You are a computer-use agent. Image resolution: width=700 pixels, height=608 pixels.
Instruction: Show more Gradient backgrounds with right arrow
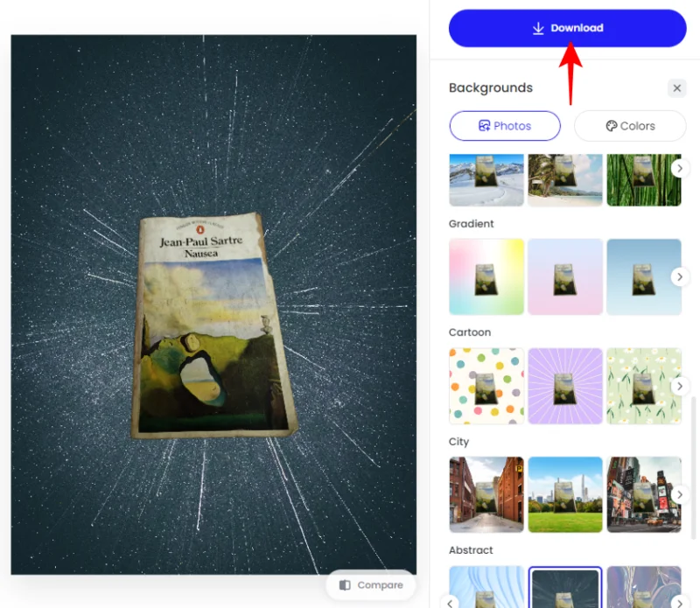680,276
